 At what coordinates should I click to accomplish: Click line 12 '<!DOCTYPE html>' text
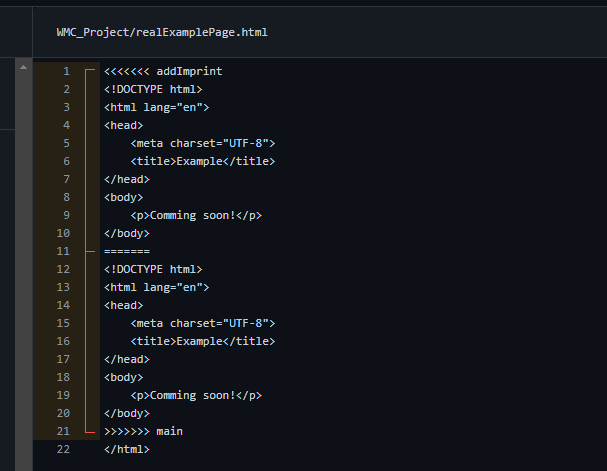click(153, 269)
